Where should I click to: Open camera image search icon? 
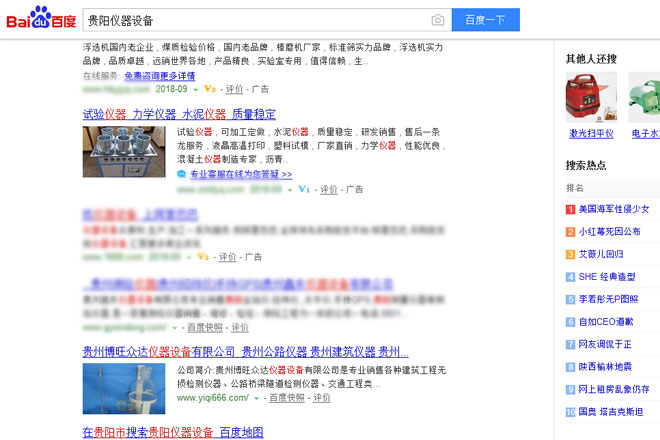438,20
